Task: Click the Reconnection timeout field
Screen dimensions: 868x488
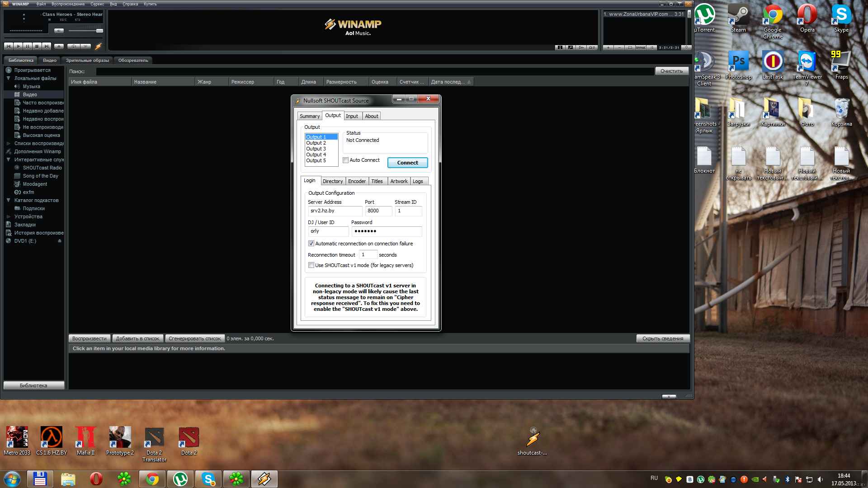Action: [x=368, y=254]
